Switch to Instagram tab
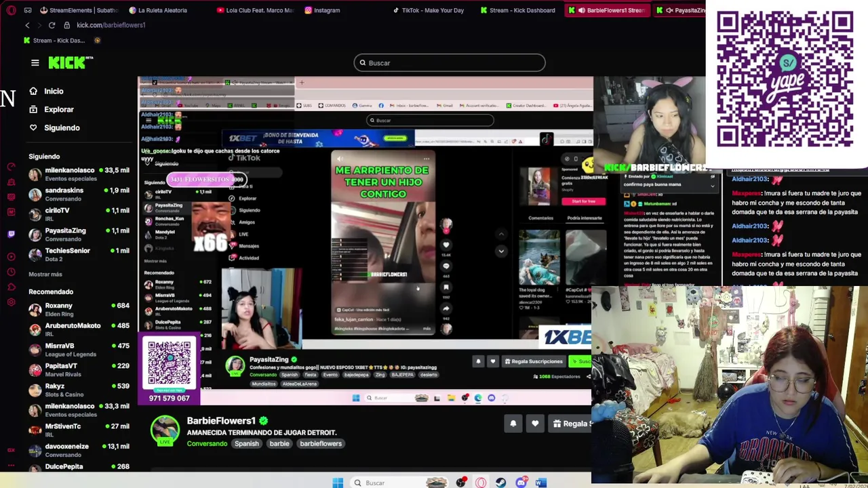868x488 pixels. 323,10
